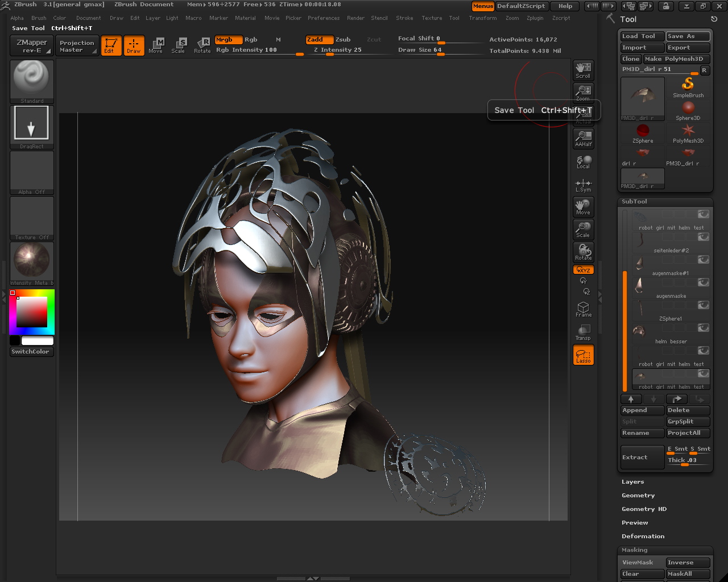The image size is (728, 582).
Task: Open the ZMapper rev-E plugin dropdown
Action: (32, 45)
